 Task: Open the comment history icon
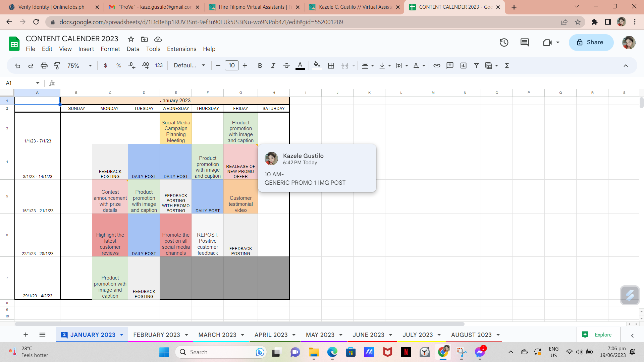[x=525, y=43]
